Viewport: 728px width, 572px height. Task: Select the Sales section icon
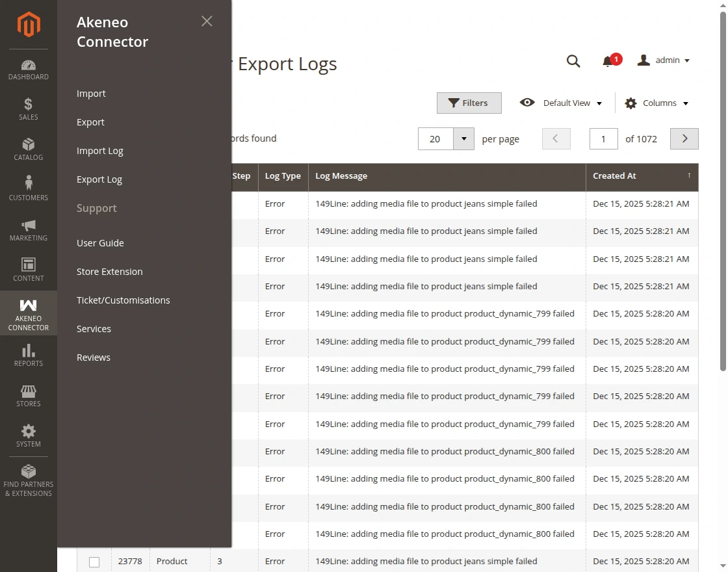(x=28, y=109)
